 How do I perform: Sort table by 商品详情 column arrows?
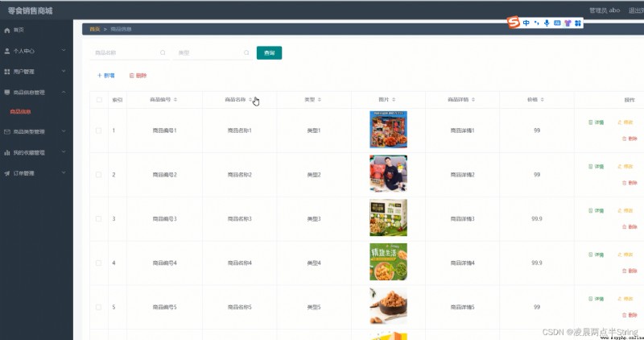click(473, 99)
